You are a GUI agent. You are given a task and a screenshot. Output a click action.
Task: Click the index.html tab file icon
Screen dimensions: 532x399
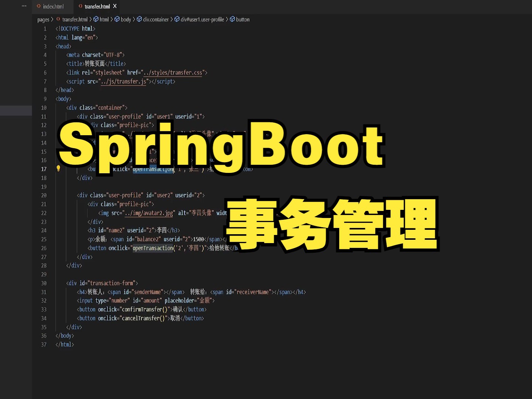tap(39, 6)
